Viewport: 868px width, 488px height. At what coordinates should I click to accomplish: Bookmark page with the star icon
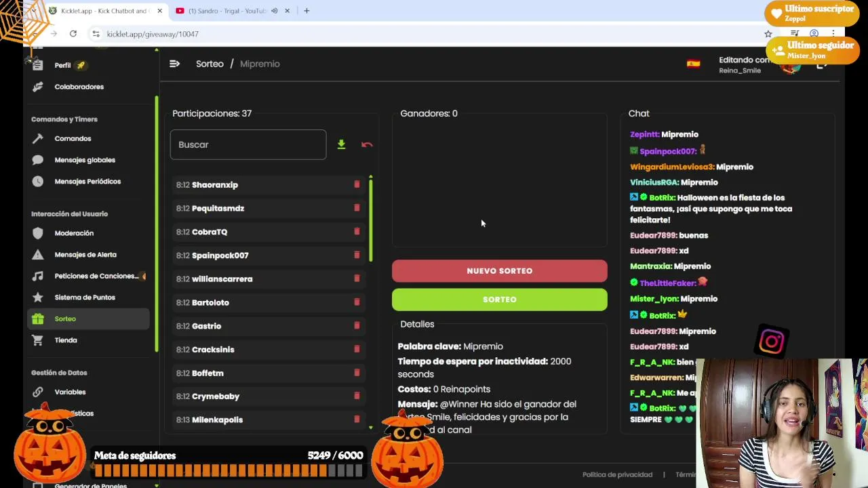tap(768, 34)
